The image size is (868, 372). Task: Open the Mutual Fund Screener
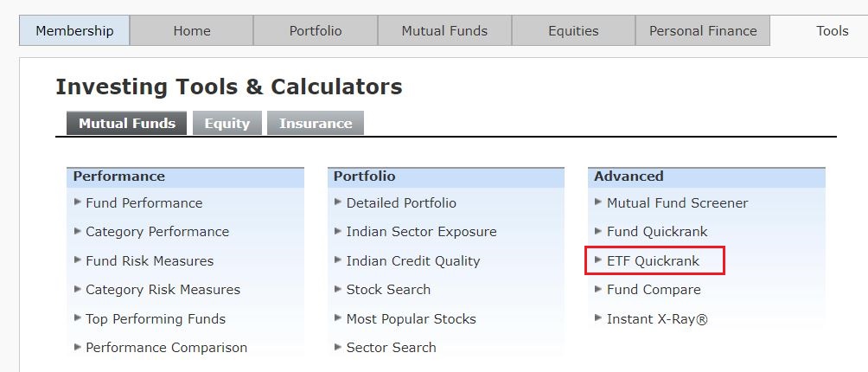click(x=677, y=203)
